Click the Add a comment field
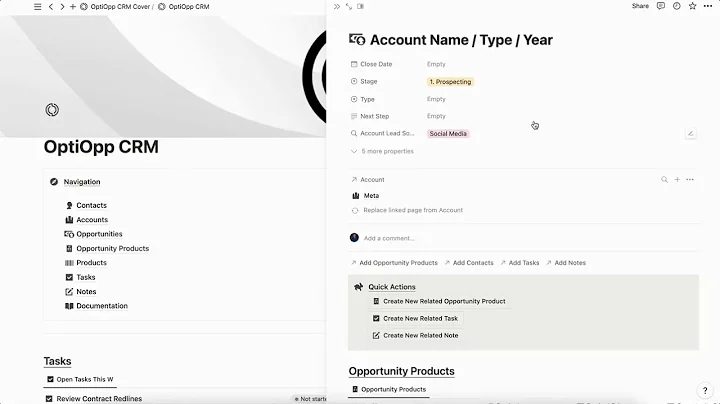 389,238
